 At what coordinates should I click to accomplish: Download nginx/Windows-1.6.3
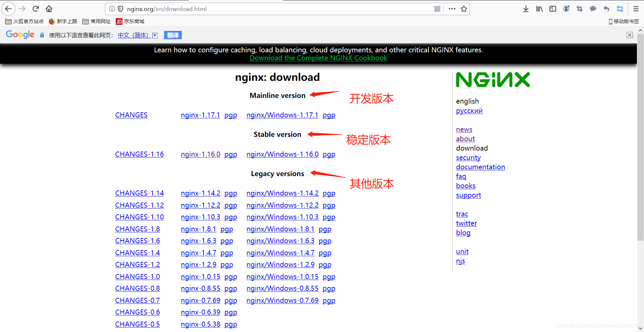click(280, 241)
